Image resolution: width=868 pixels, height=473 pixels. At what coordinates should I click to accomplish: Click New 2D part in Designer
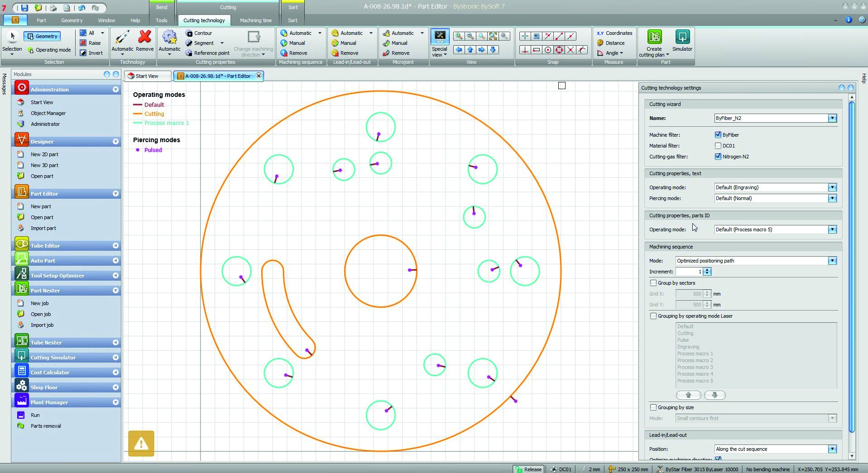(x=44, y=154)
